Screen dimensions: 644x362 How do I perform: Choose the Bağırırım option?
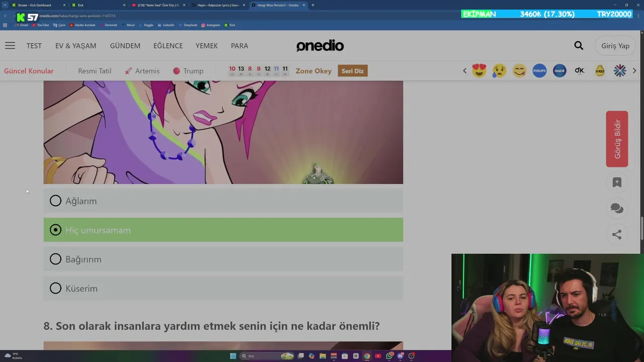223,259
